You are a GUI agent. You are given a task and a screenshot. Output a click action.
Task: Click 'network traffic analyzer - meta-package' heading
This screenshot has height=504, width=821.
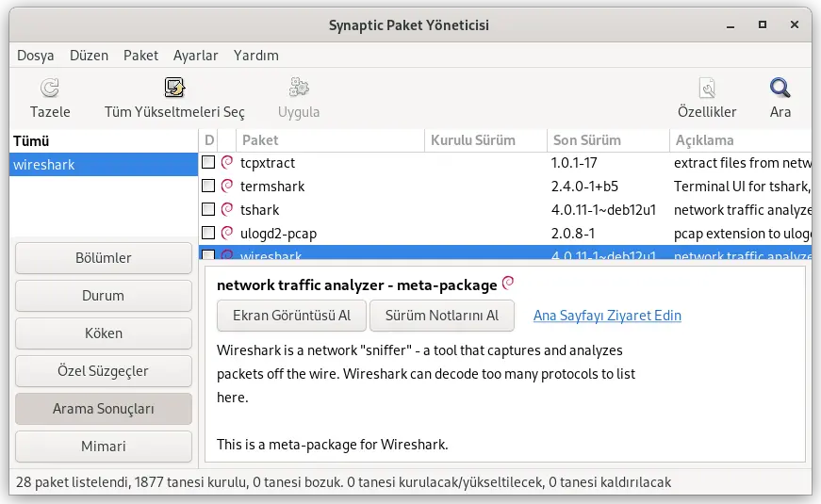[x=356, y=285]
